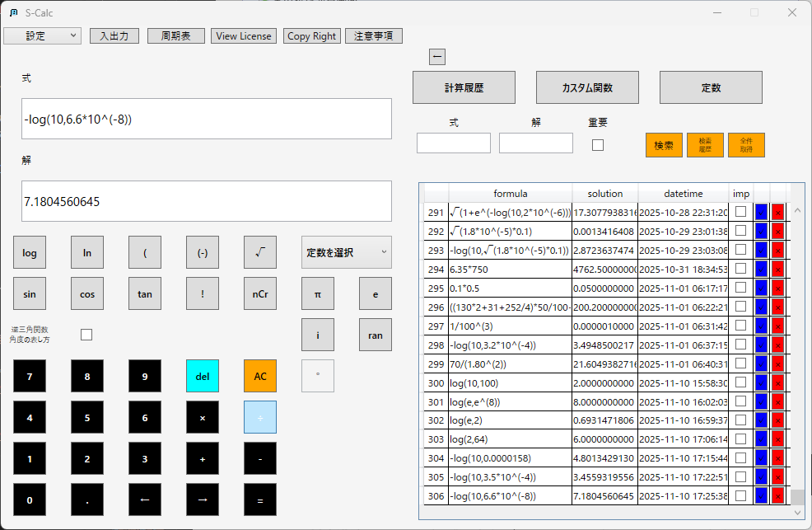
Task: Open the 設定 settings dropdown
Action: pyautogui.click(x=42, y=36)
